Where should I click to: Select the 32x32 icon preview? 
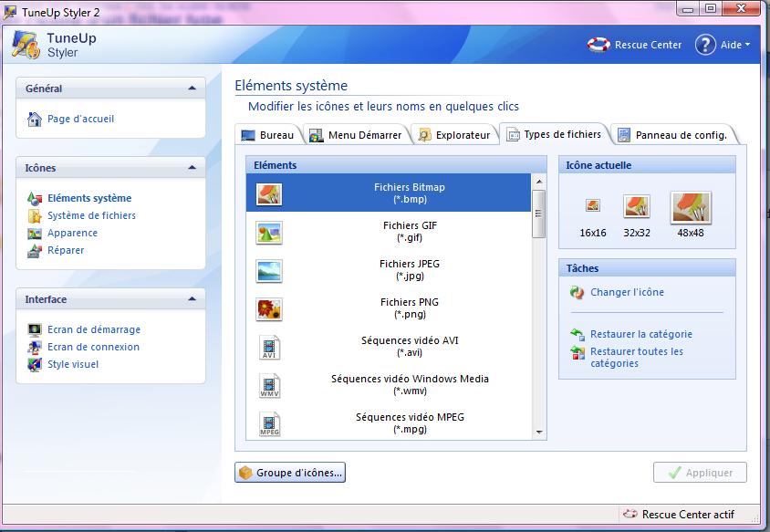click(x=637, y=206)
